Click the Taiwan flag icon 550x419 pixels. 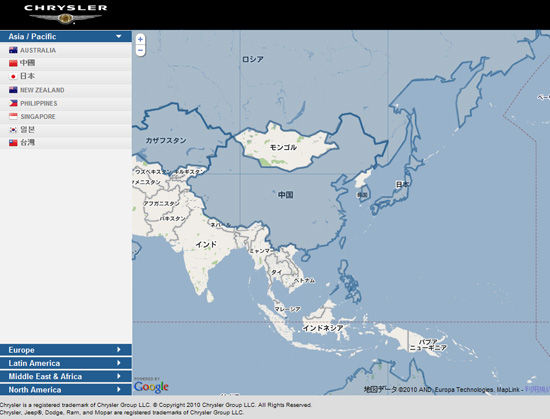pos(13,143)
